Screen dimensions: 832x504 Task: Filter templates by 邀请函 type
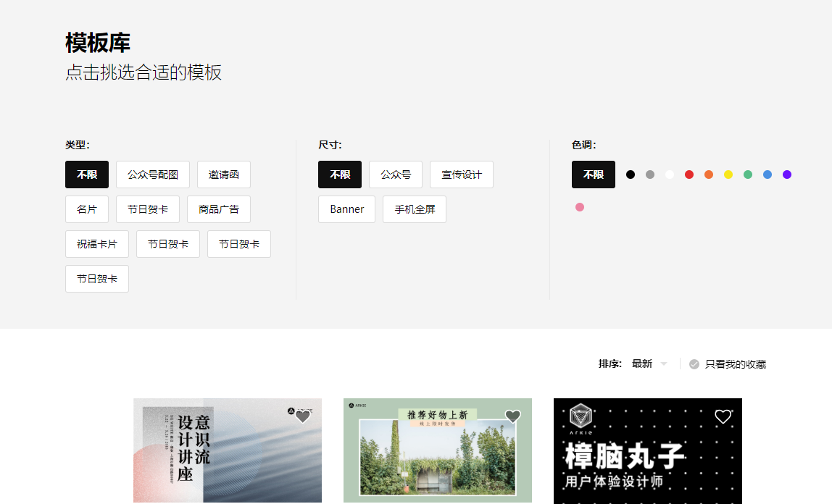[224, 175]
